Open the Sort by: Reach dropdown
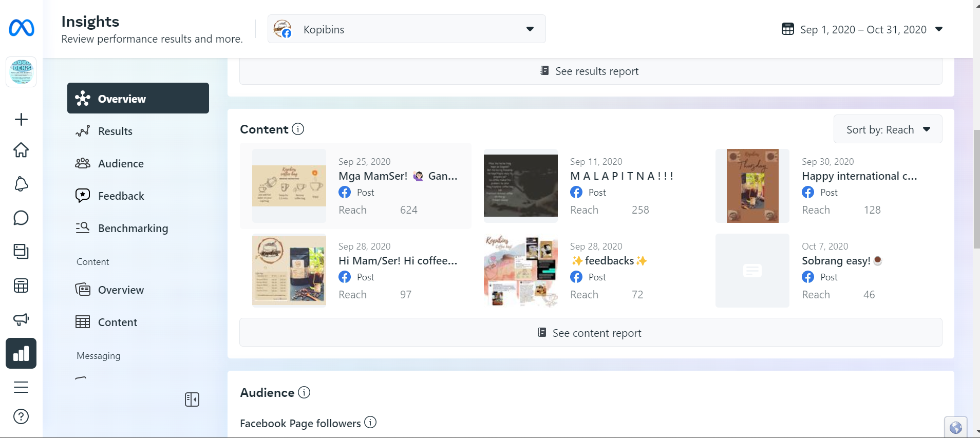Screen dimensions: 980x438 coord(888,129)
